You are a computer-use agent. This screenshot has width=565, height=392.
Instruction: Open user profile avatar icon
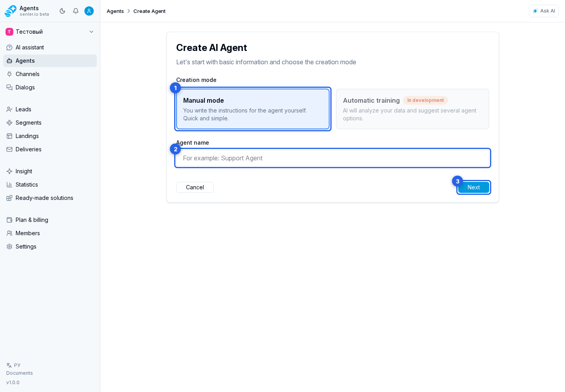(x=89, y=11)
